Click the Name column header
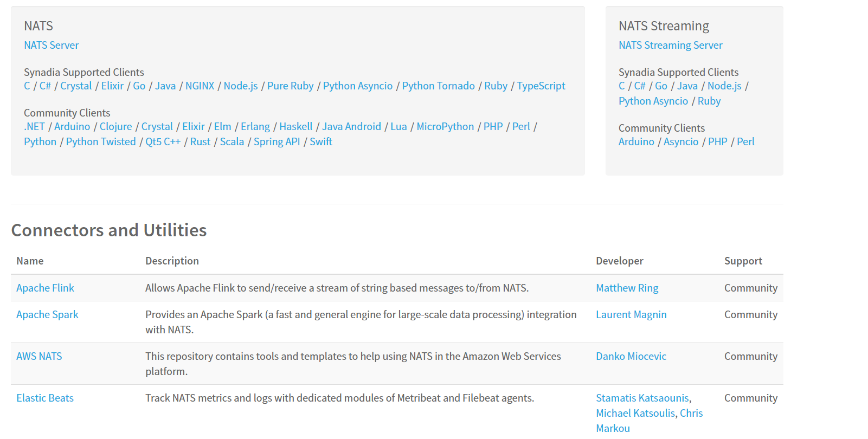The height and width of the screenshot is (439, 868). point(30,261)
